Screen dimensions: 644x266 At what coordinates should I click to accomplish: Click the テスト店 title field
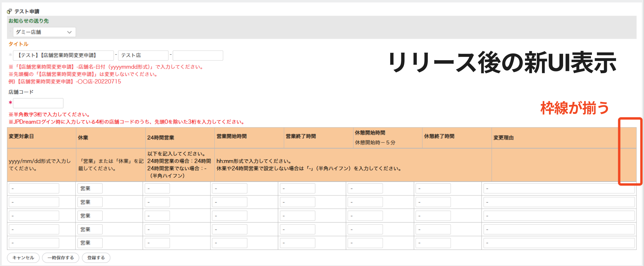(x=143, y=55)
